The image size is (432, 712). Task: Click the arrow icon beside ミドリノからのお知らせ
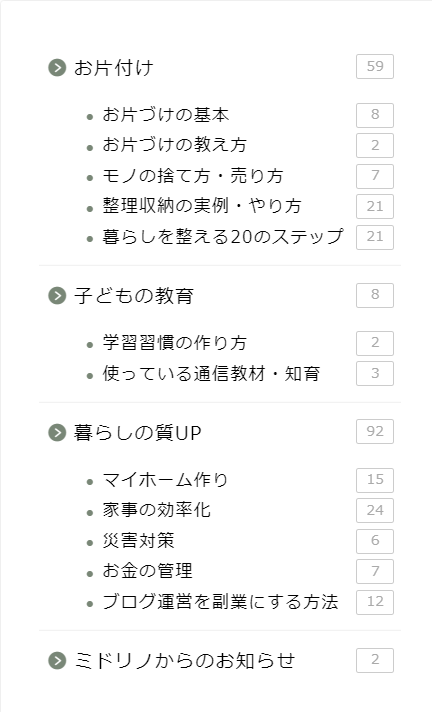coord(57,661)
